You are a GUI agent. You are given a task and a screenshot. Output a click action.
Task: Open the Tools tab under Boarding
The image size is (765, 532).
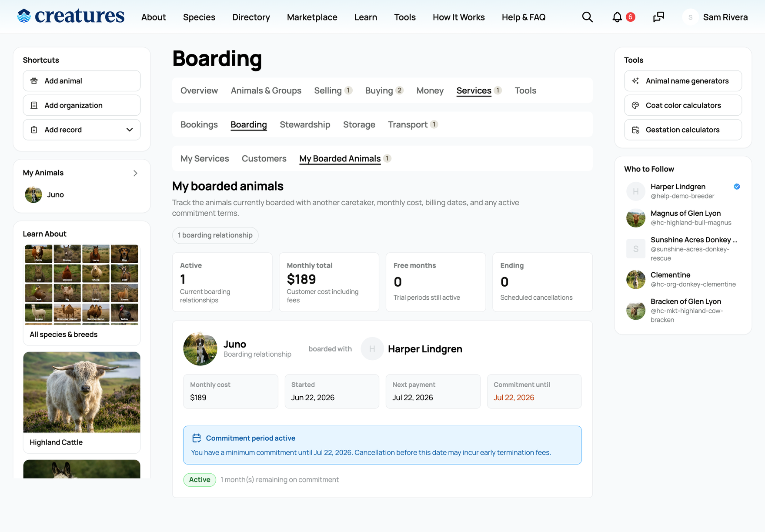(525, 90)
